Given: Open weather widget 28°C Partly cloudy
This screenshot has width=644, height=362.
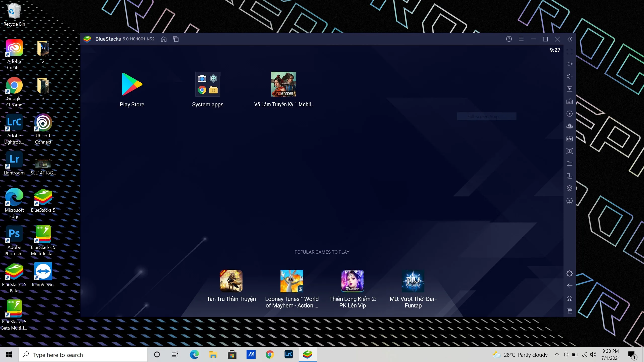Looking at the screenshot, I should (x=520, y=355).
